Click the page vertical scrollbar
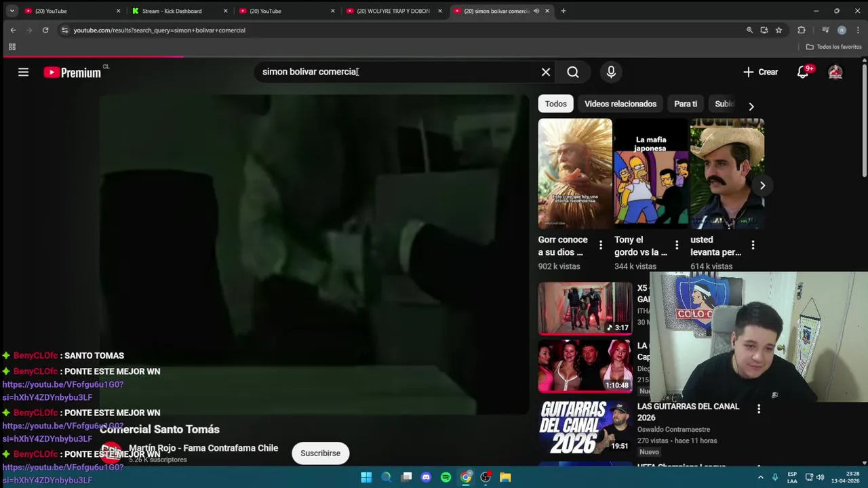Viewport: 868px width, 488px height. [x=864, y=122]
